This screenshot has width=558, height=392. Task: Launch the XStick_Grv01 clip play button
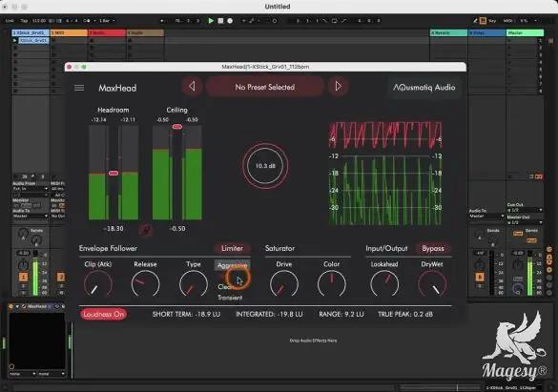click(15, 41)
